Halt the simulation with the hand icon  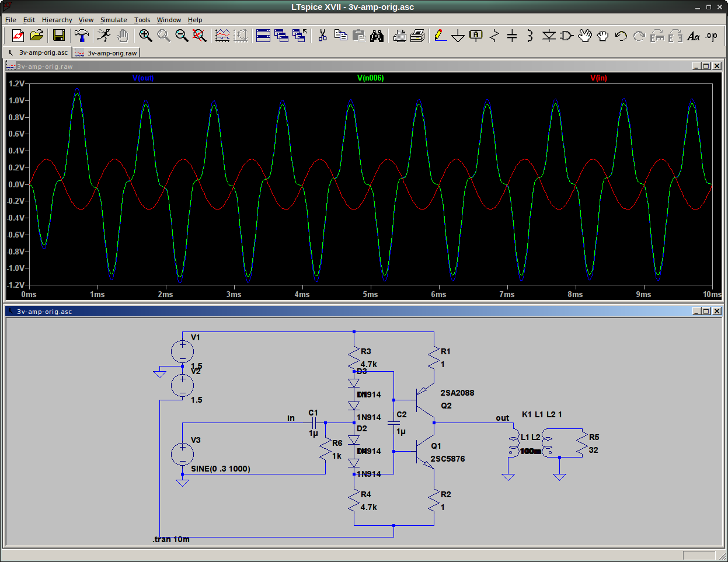122,36
